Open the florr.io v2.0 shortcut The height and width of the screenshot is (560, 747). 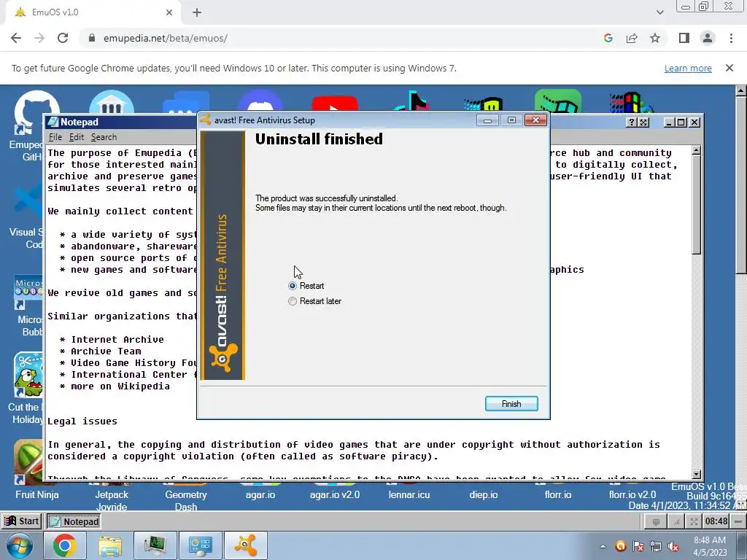632,495
